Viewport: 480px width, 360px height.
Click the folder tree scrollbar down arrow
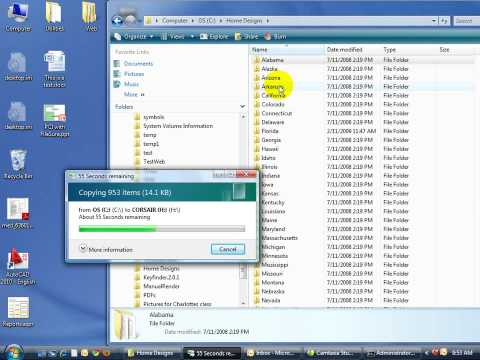243,304
